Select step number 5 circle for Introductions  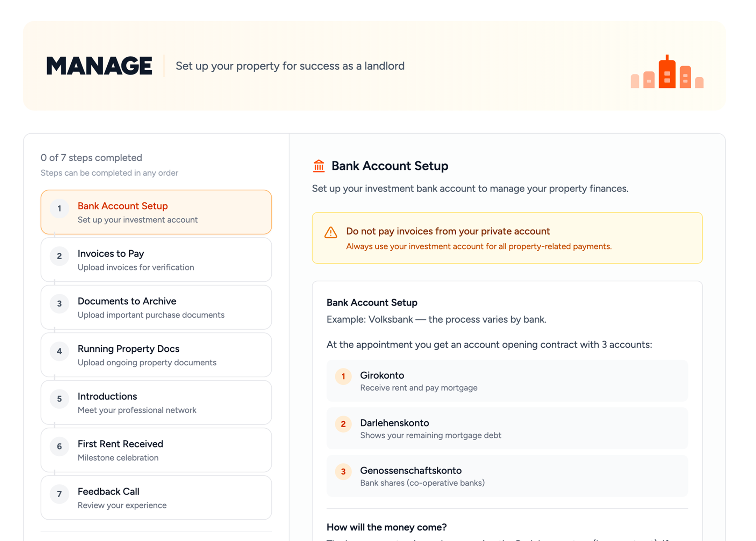[59, 399]
